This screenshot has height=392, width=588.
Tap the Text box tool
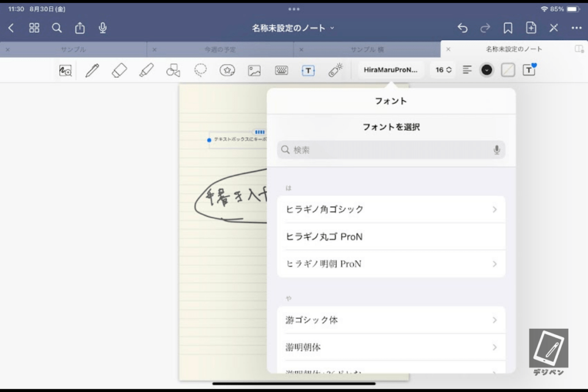pos(308,70)
